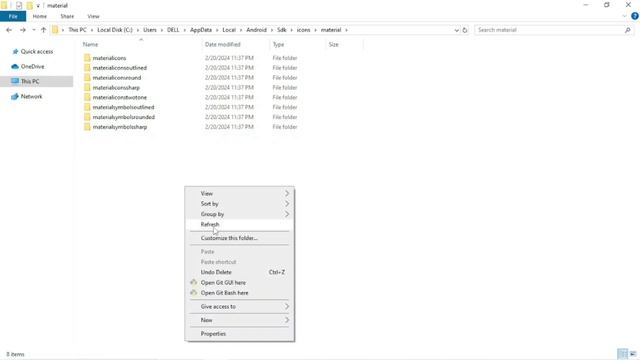Go up one folder level arrow

(43, 30)
